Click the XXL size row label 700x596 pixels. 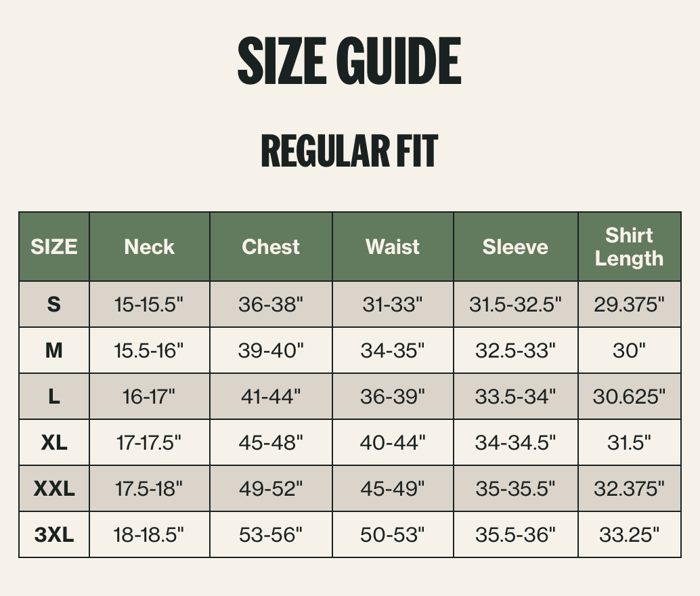coord(54,488)
